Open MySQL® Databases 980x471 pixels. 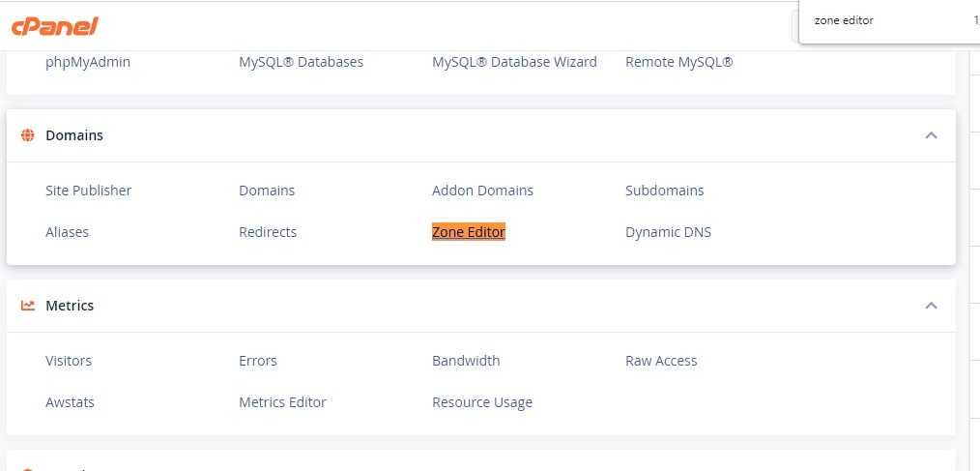pos(301,62)
